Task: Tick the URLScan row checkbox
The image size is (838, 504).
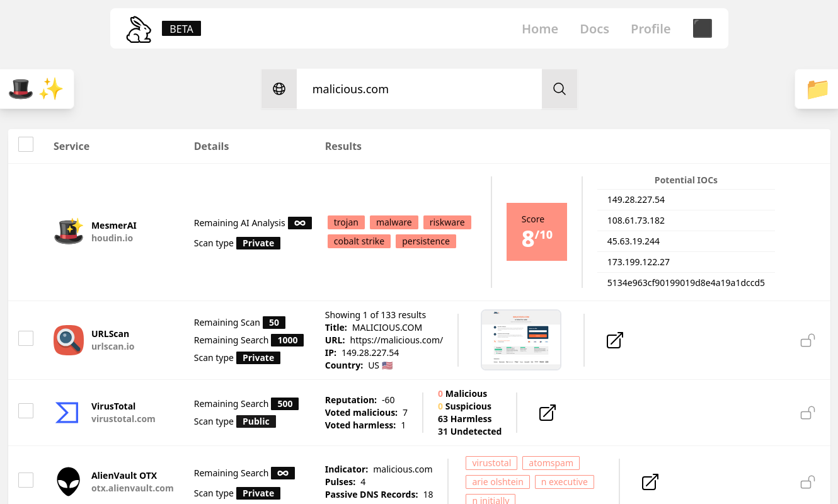Action: coord(26,338)
